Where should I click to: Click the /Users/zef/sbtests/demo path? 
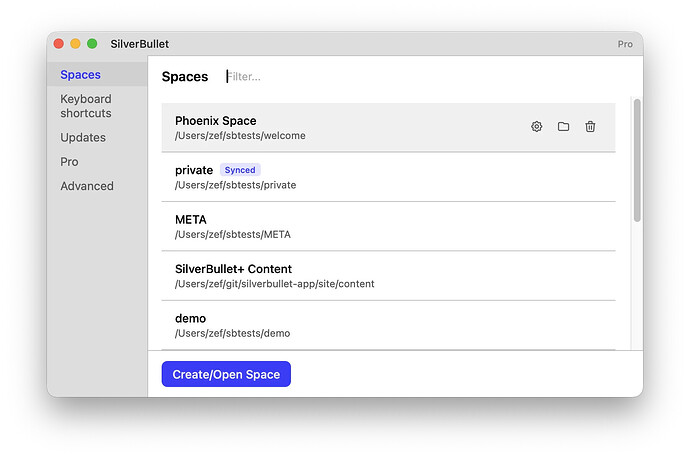(x=232, y=333)
